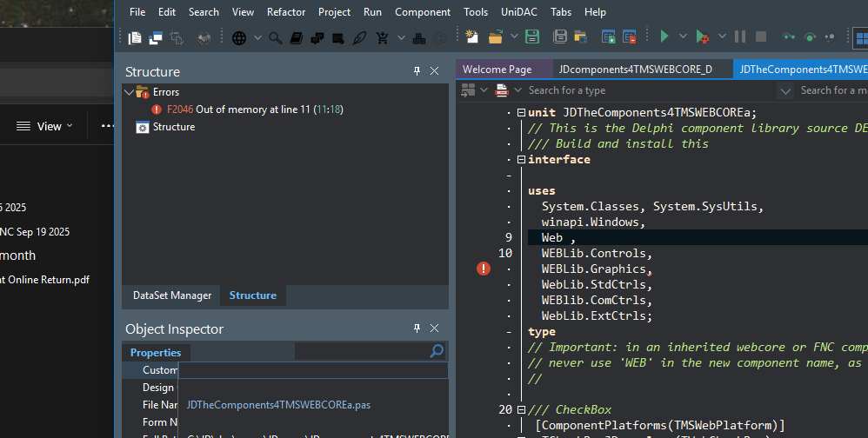Viewport: 868px width, 438px height.
Task: Open dropdown arrow beside Run button
Action: pyautogui.click(x=683, y=37)
